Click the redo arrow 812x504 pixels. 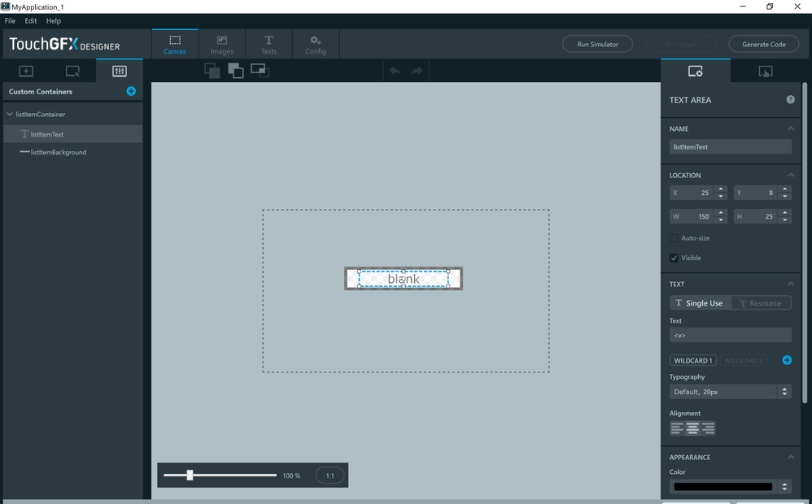point(417,71)
